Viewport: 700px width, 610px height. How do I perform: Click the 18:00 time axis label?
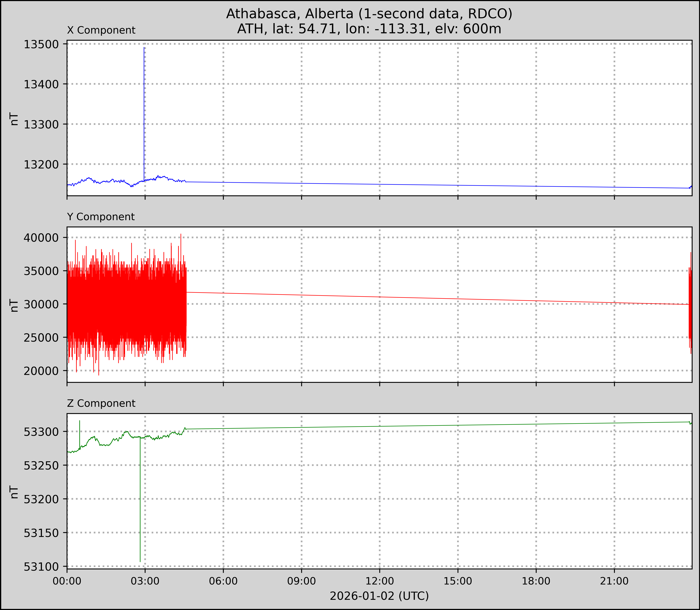(536, 581)
